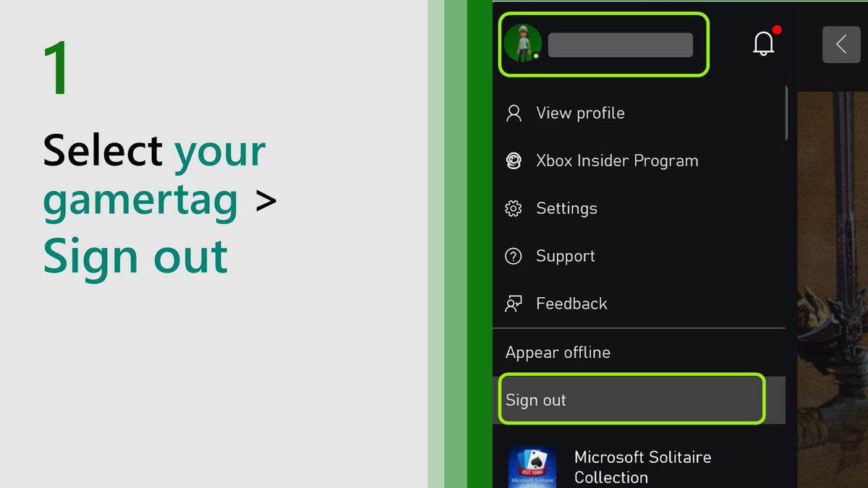Click the back arrow button
Image resolution: width=868 pixels, height=488 pixels.
841,44
